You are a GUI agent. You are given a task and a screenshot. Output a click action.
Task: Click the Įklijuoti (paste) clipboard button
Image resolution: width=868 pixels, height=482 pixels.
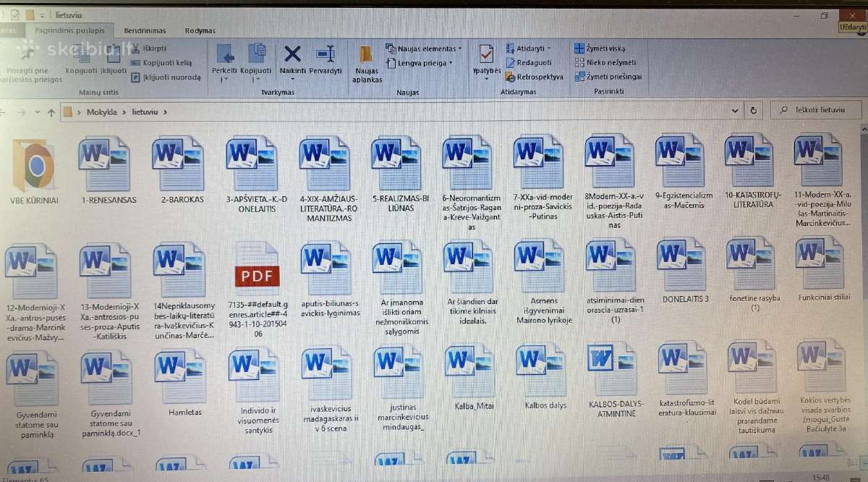[x=114, y=59]
